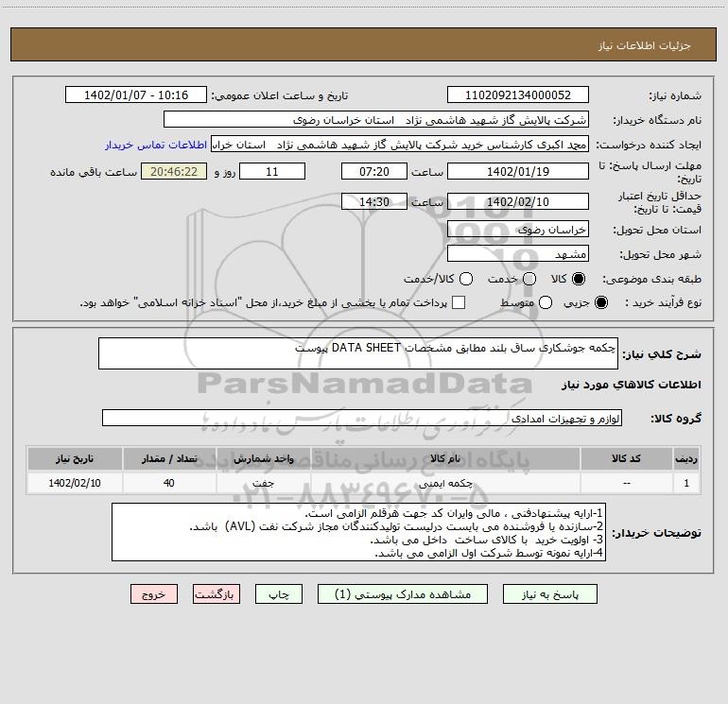Select متوسط purchase type radio
This screenshot has width=728, height=704.
pyautogui.click(x=529, y=303)
